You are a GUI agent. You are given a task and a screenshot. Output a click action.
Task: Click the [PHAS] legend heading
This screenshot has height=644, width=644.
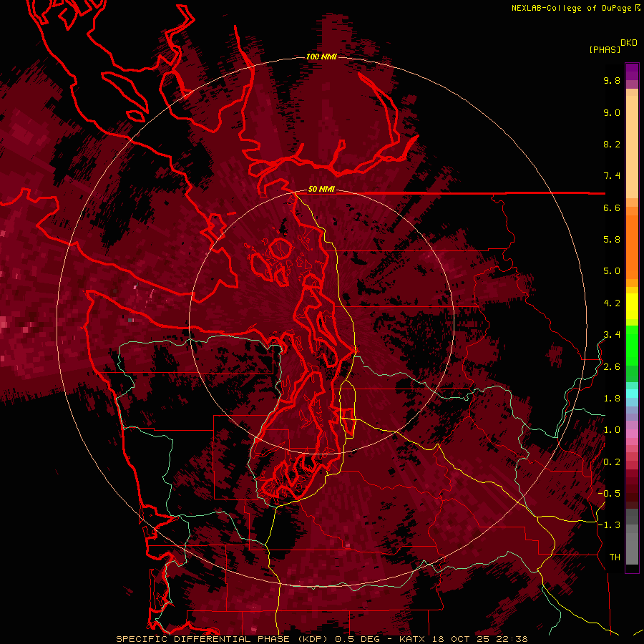pyautogui.click(x=605, y=49)
